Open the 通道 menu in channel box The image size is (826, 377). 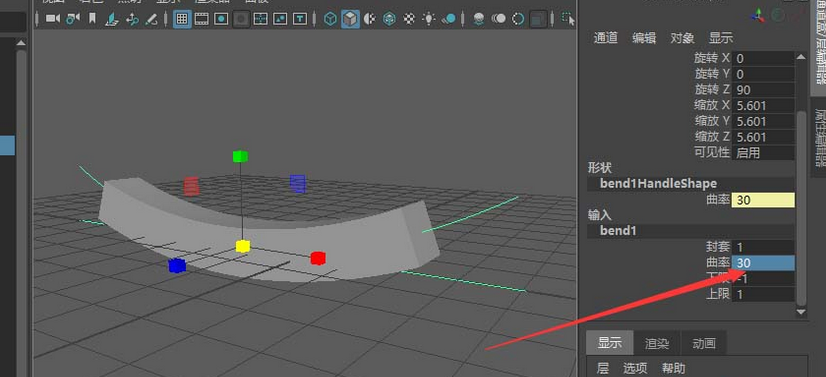[605, 38]
